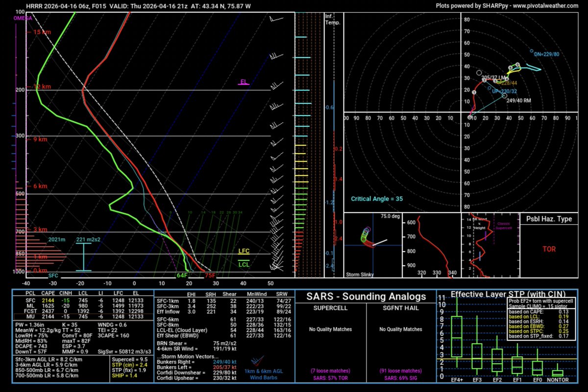
Task: Click the 'Inf. Temp.' column header
Action: [x=332, y=20]
